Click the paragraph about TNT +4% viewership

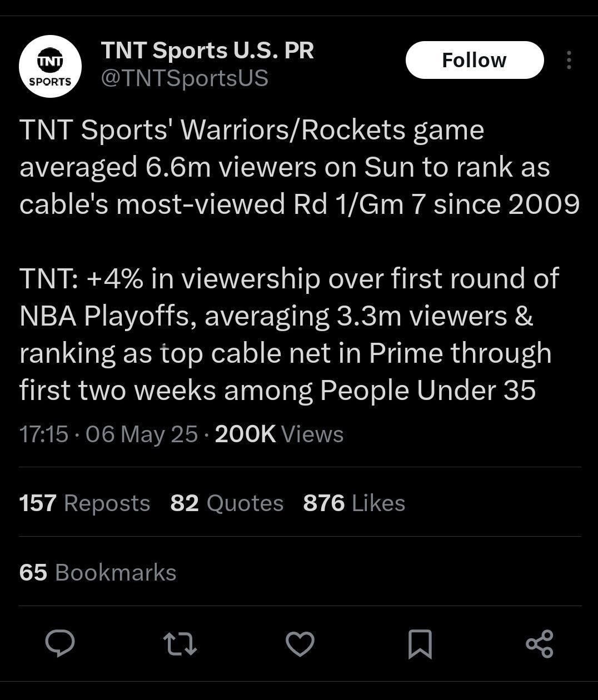pyautogui.click(x=289, y=334)
